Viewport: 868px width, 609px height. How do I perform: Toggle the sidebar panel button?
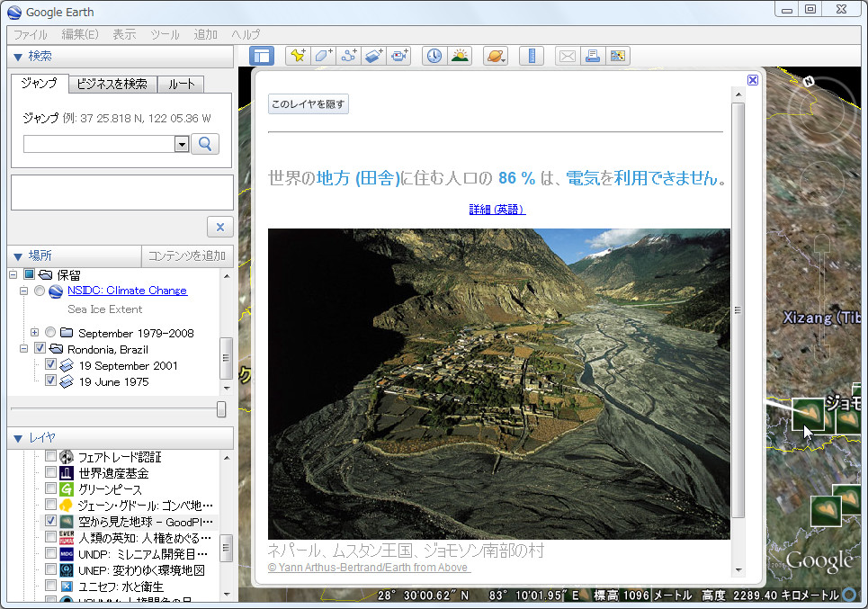tap(261, 56)
